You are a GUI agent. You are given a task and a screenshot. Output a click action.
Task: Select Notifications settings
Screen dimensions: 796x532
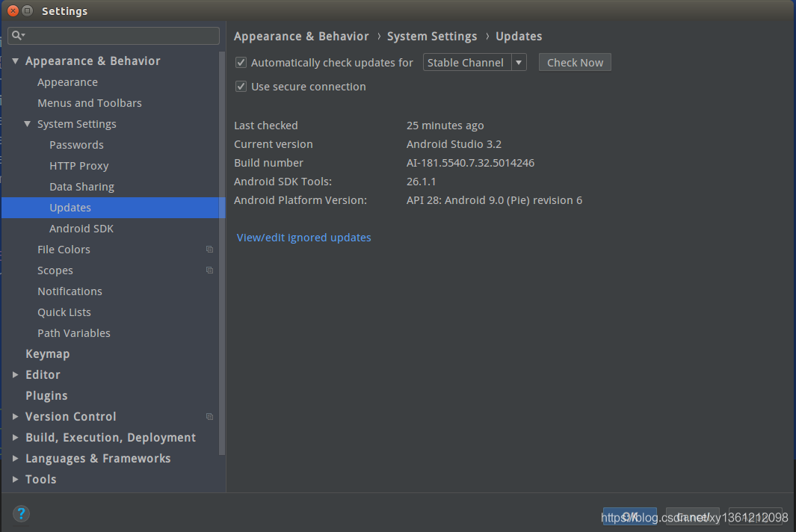pyautogui.click(x=70, y=291)
